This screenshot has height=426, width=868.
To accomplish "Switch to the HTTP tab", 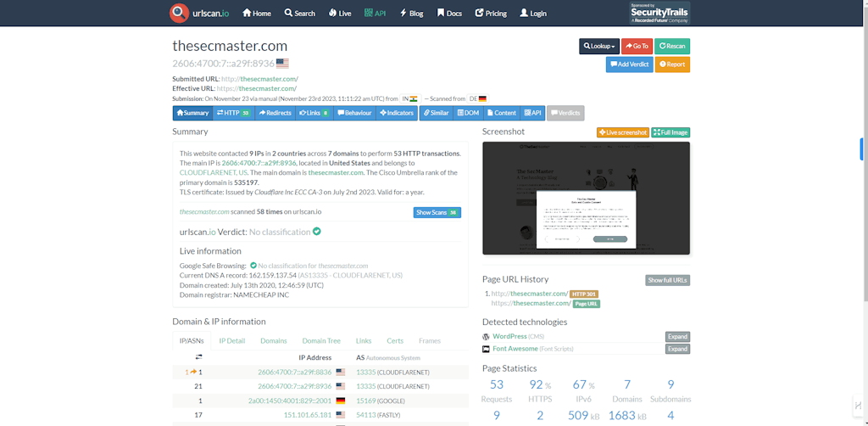I will (x=234, y=113).
